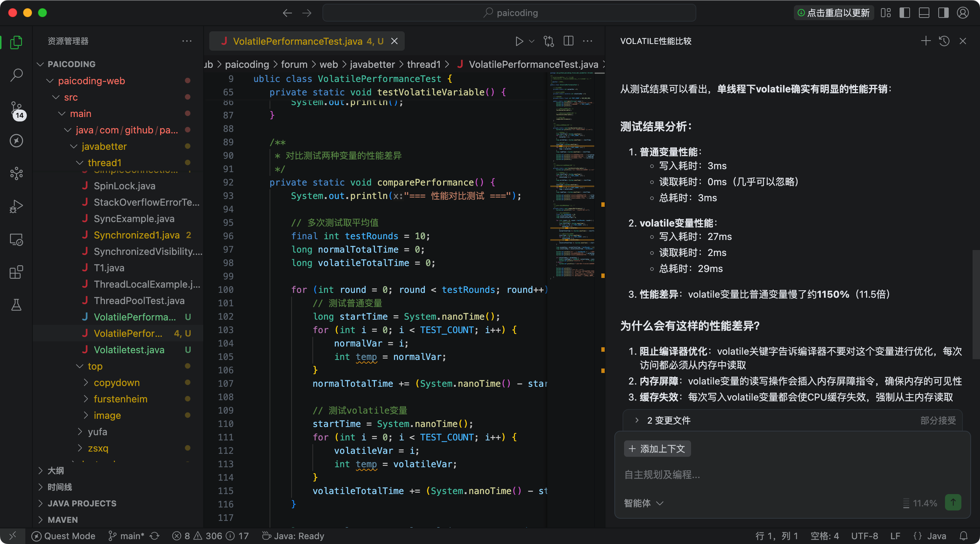Open editor more actions menu

(x=588, y=41)
